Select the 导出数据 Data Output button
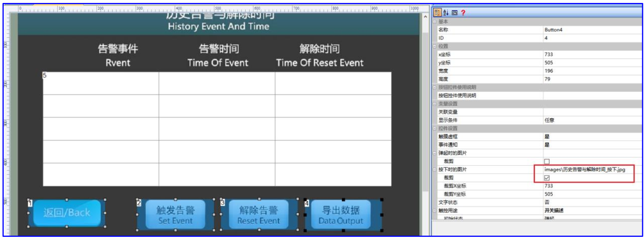 click(x=341, y=215)
